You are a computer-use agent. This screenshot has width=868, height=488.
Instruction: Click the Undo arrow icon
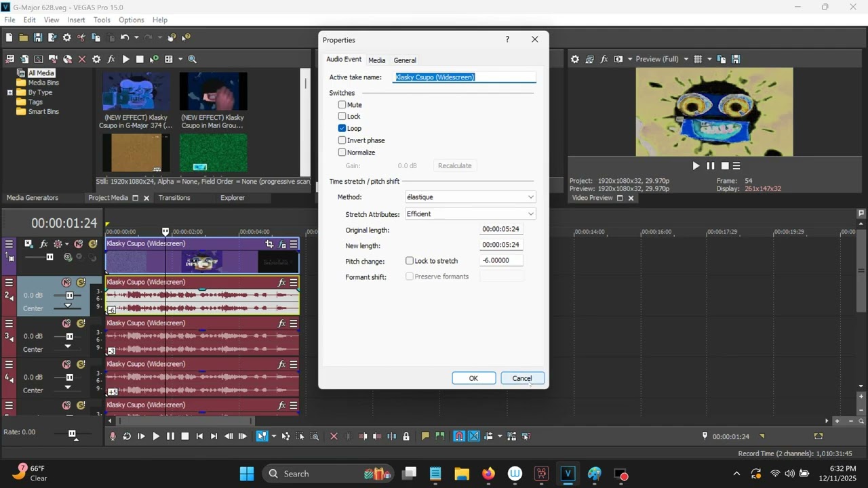click(125, 38)
